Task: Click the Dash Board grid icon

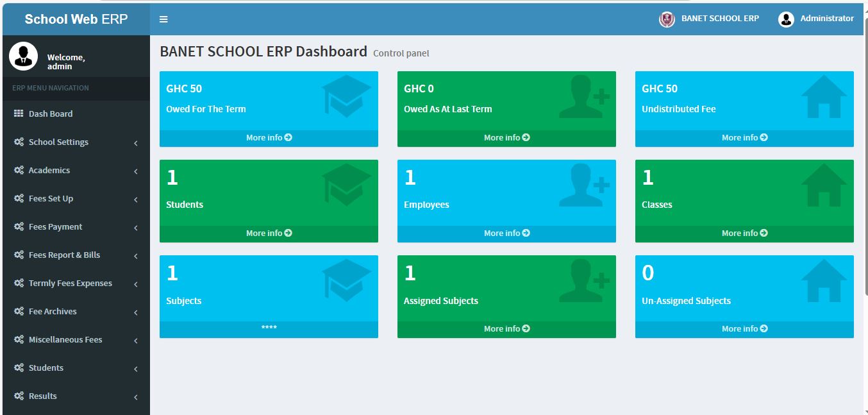Action: [19, 114]
